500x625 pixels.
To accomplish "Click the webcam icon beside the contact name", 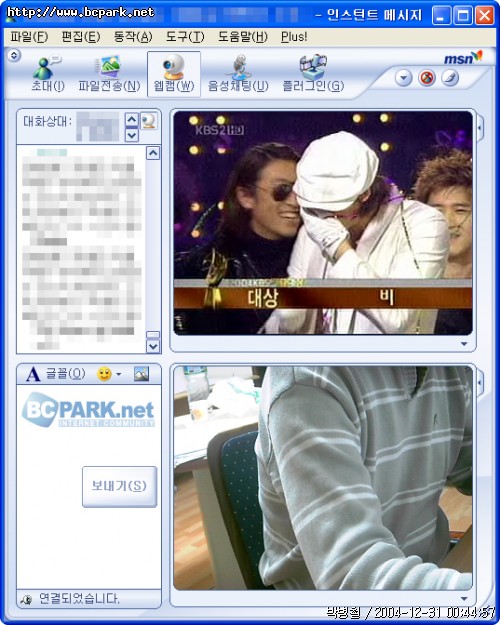I will 149,121.
